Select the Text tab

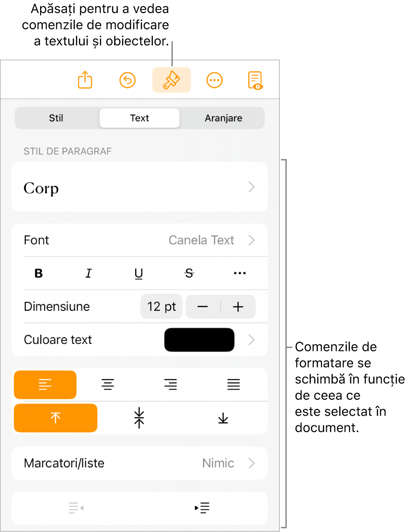139,118
